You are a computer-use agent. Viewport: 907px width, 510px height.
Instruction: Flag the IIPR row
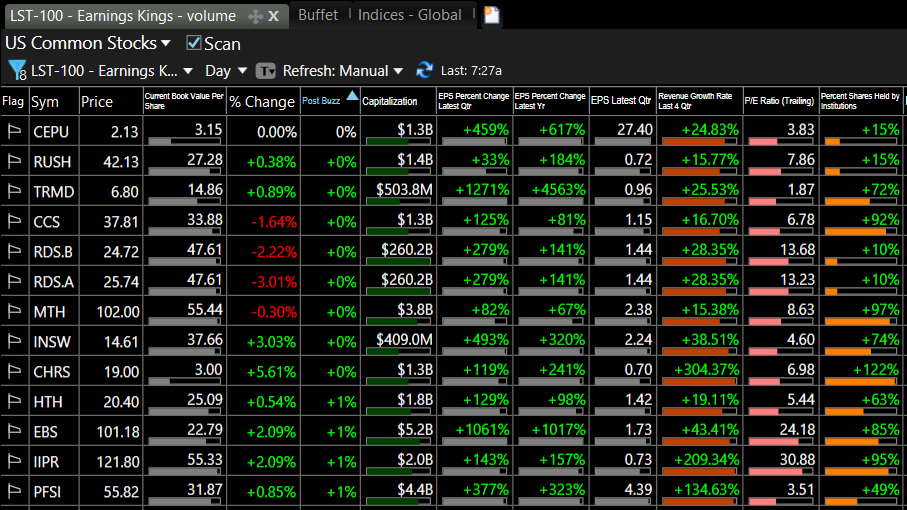click(14, 462)
